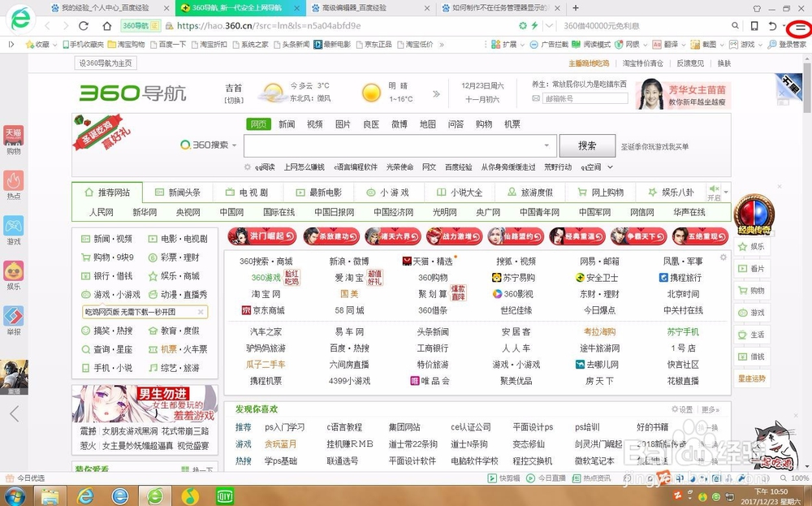Open 娱乐 sidebar icon

point(14,275)
